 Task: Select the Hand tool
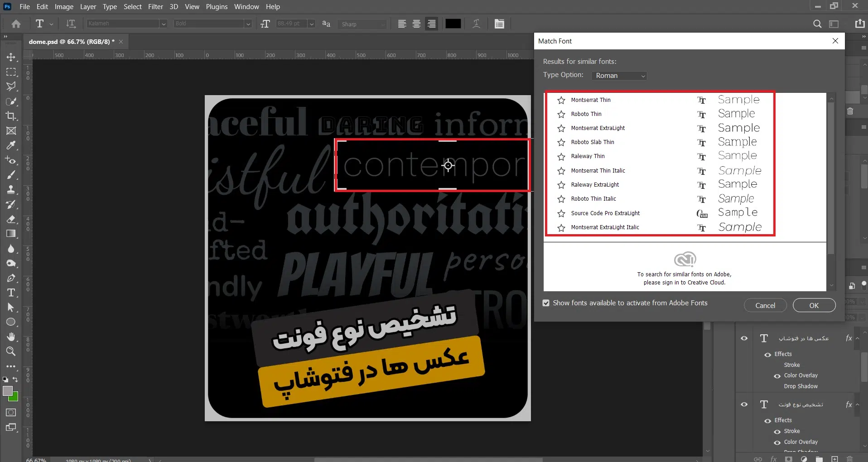11,337
